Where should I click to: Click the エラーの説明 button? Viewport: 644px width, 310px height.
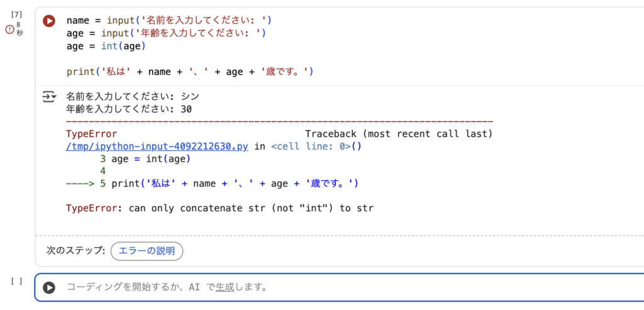pos(147,251)
